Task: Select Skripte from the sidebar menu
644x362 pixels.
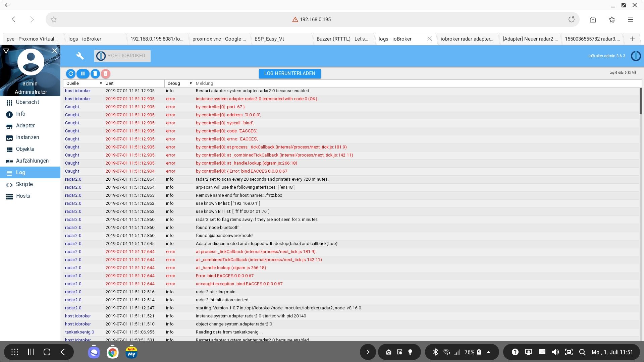Action: click(24, 184)
